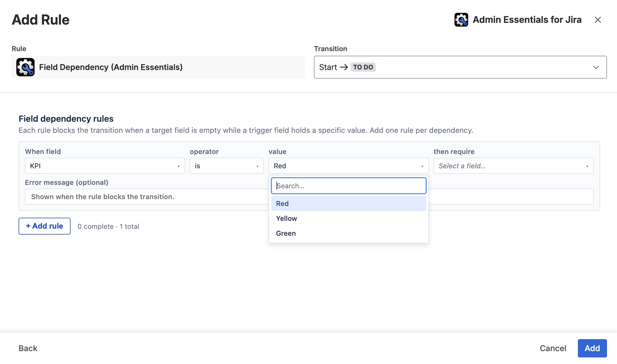
Task: Open the then require field dropdown
Action: pyautogui.click(x=513, y=166)
